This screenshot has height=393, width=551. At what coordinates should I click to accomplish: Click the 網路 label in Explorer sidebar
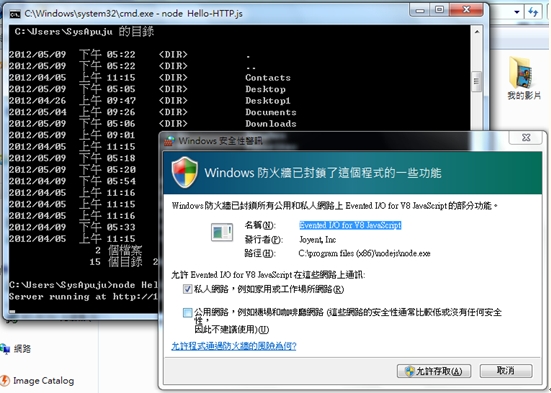(x=22, y=349)
